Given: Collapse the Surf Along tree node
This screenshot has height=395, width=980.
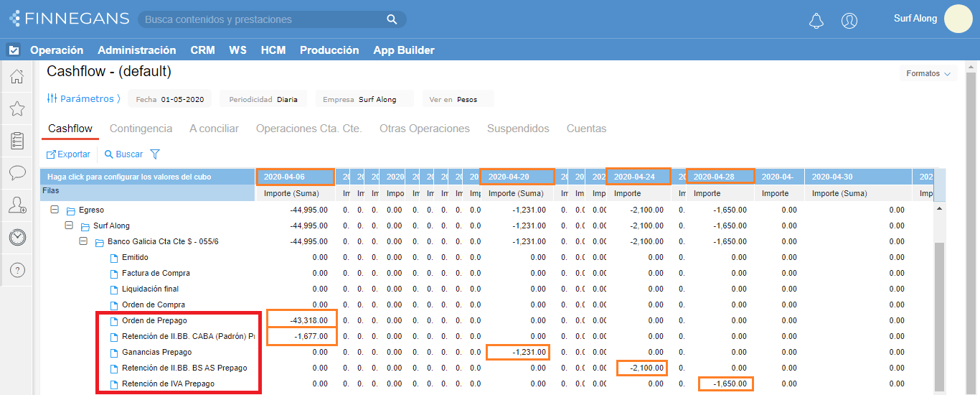Looking at the screenshot, I should click(x=69, y=226).
